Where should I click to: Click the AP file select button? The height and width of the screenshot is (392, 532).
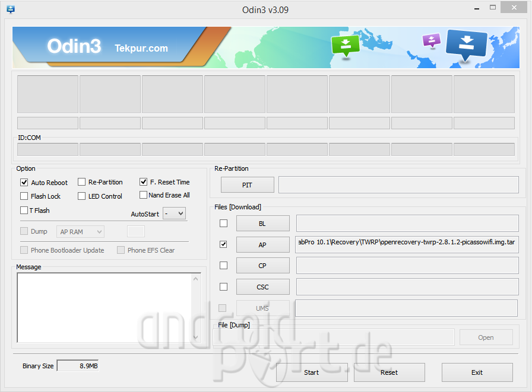pyautogui.click(x=262, y=244)
